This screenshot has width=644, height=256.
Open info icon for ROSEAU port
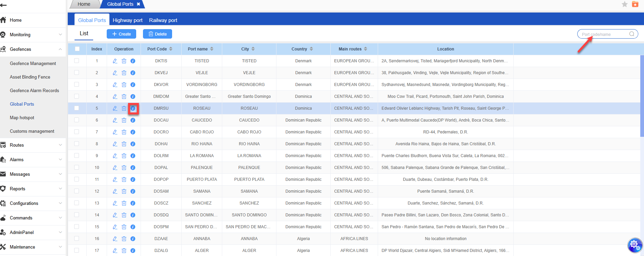click(133, 108)
